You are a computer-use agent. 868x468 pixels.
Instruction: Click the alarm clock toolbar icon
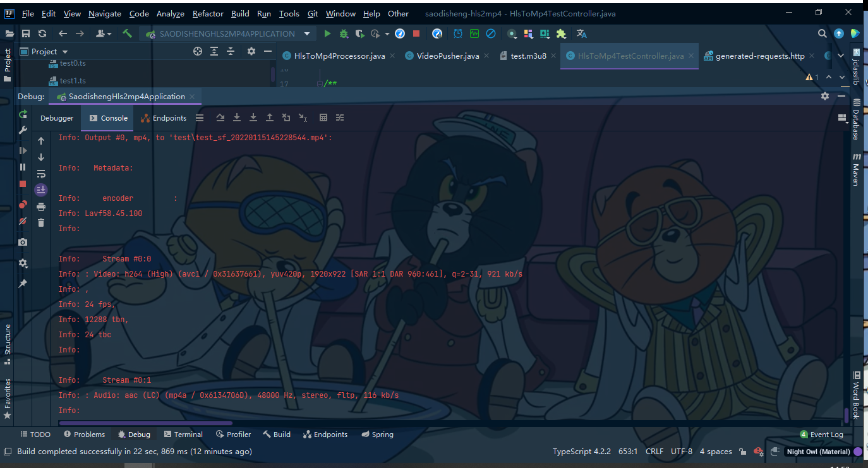pyautogui.click(x=457, y=33)
